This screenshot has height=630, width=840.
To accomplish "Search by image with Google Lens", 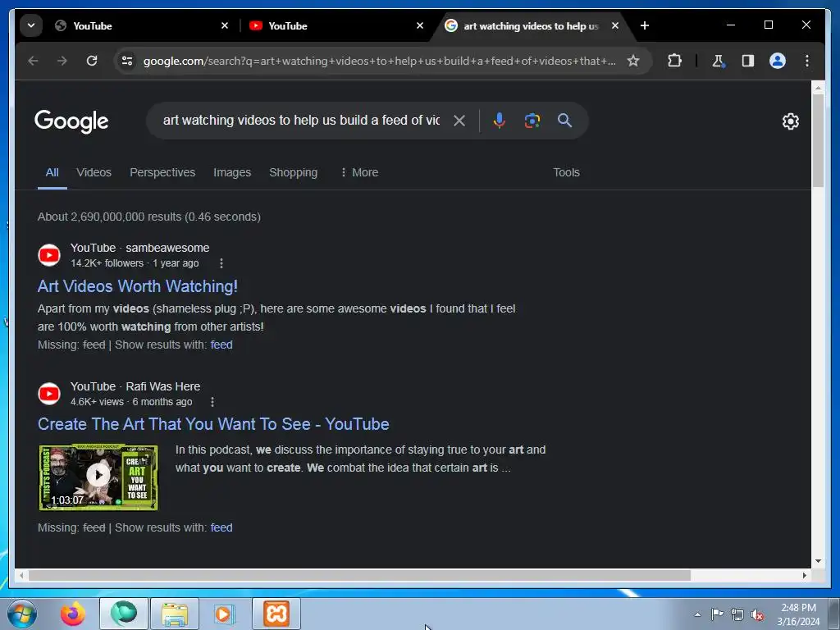I will tap(532, 121).
